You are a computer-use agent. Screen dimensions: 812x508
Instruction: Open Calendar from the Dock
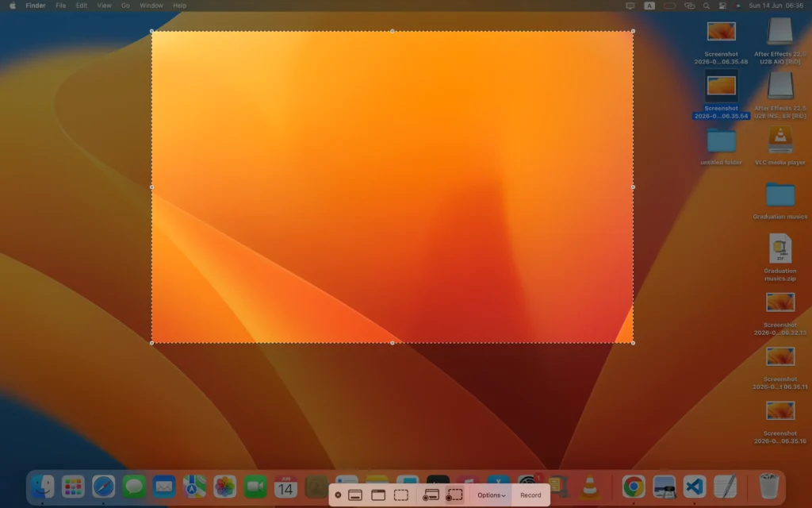285,487
